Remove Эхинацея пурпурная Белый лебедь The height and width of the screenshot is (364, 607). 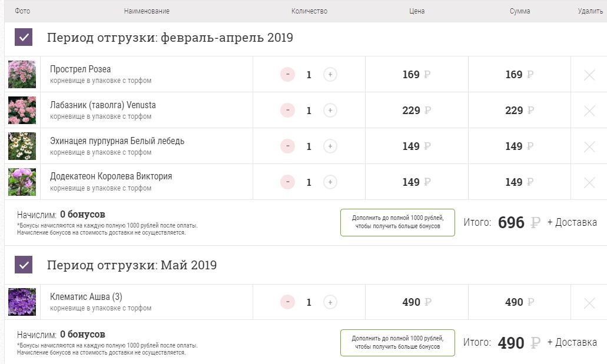coord(591,145)
